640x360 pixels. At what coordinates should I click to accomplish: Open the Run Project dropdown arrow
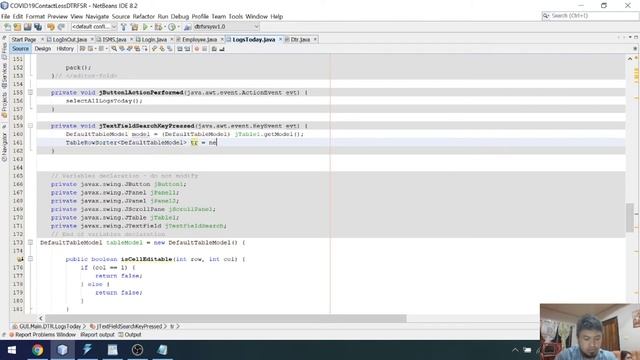pyautogui.click(x=151, y=27)
